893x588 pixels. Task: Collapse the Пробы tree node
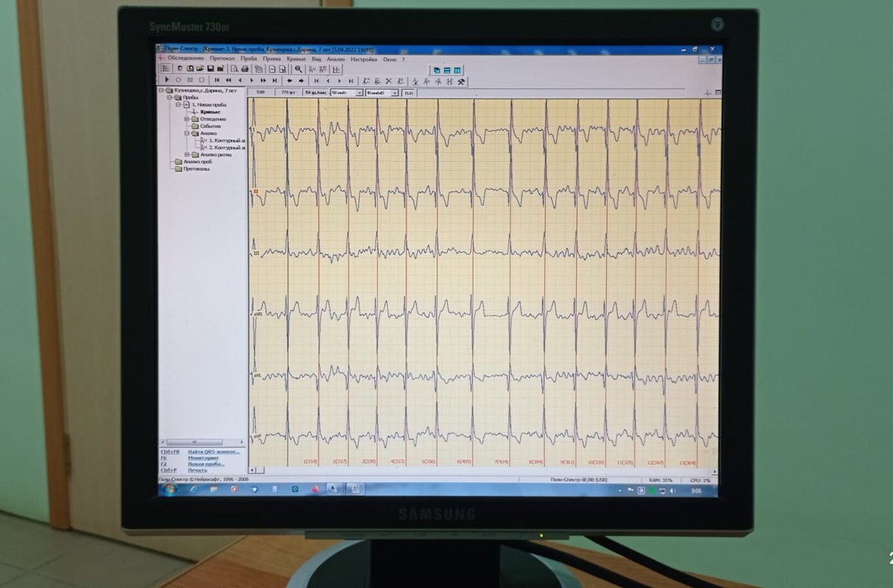[x=168, y=98]
